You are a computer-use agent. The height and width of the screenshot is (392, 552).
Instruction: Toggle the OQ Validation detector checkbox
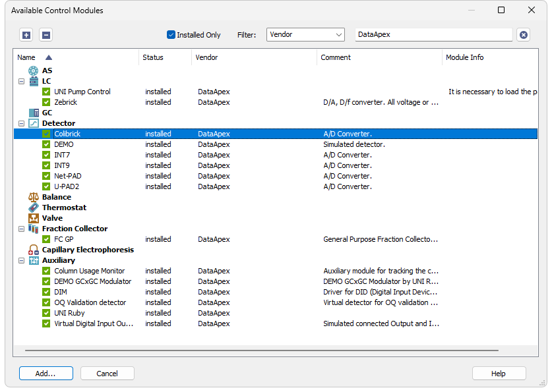pyautogui.click(x=46, y=302)
